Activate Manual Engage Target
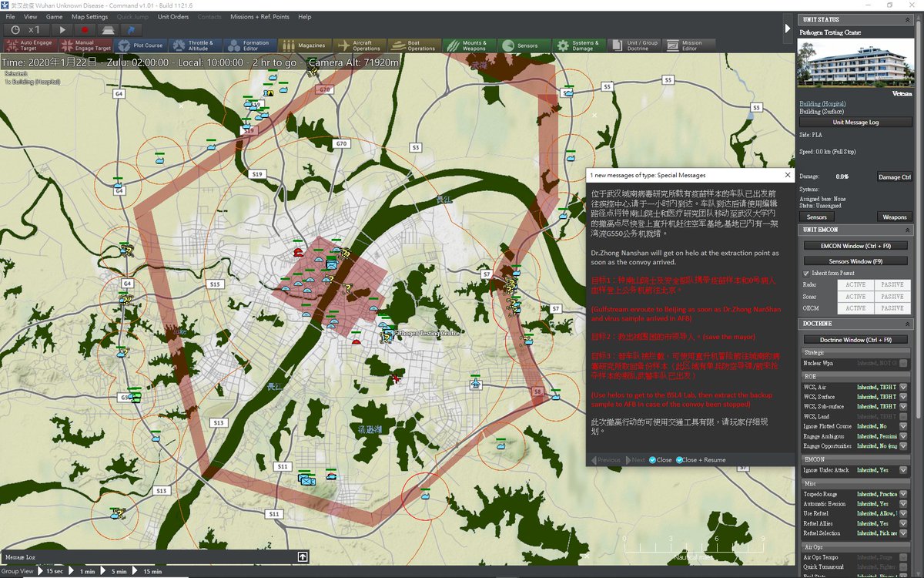 tap(84, 45)
